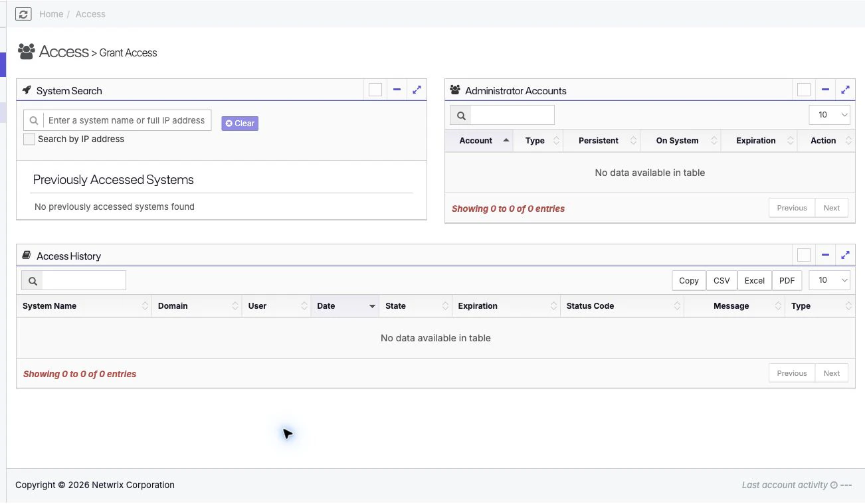Toggle the Access History header checkbox
The width and height of the screenshot is (865, 504).
point(804,255)
